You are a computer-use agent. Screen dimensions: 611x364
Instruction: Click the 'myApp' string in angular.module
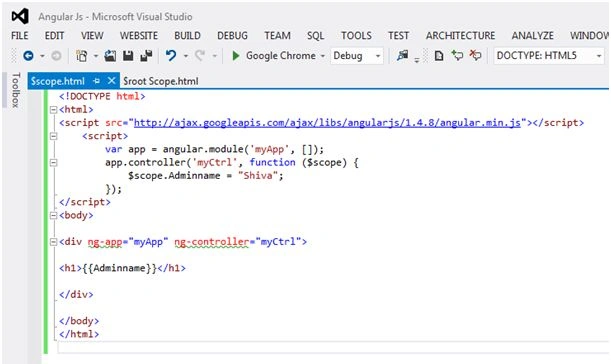coord(269,149)
